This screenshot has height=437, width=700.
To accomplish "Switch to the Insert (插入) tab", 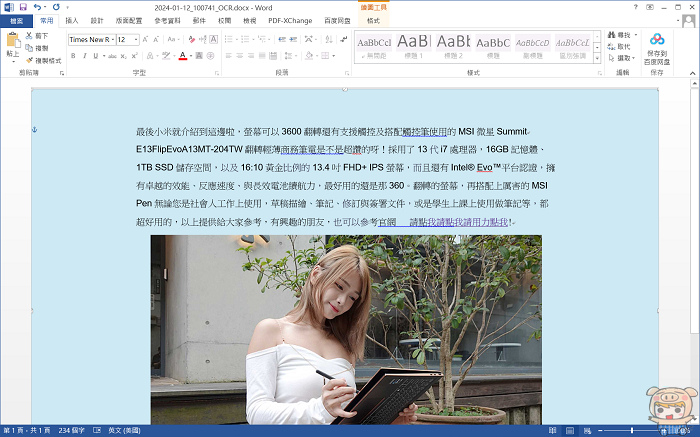I will (x=71, y=21).
